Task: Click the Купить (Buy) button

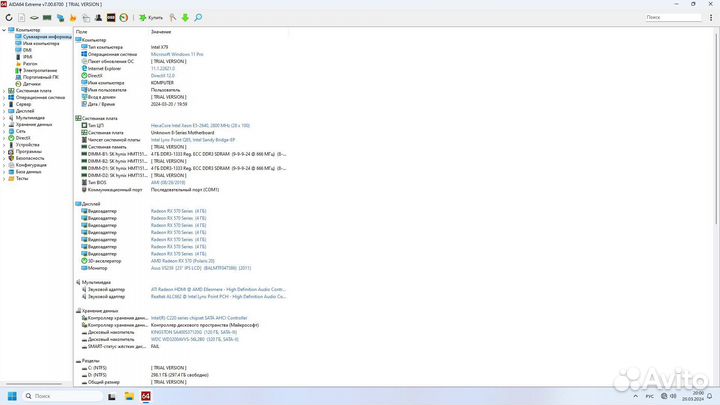Action: pos(151,17)
